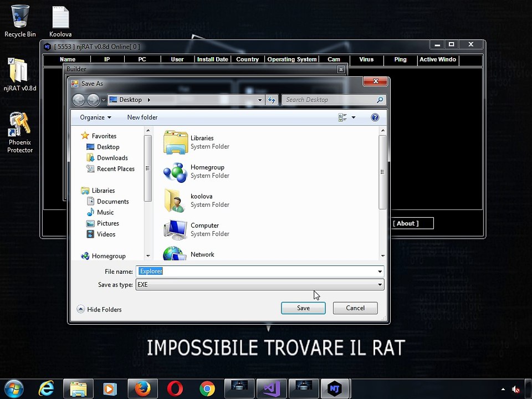Screen dimensions: 532x399
Task: Sort by Name column in njRAT
Action: tap(67, 59)
